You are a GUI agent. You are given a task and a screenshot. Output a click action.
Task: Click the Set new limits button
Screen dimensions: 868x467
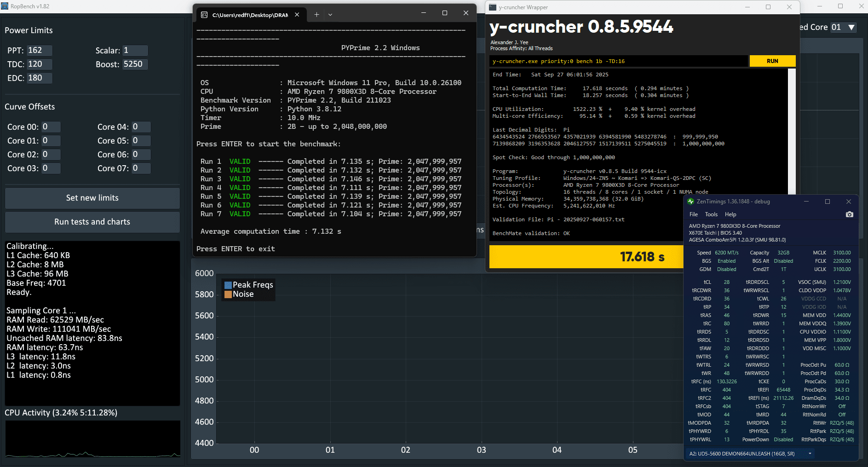(92, 198)
